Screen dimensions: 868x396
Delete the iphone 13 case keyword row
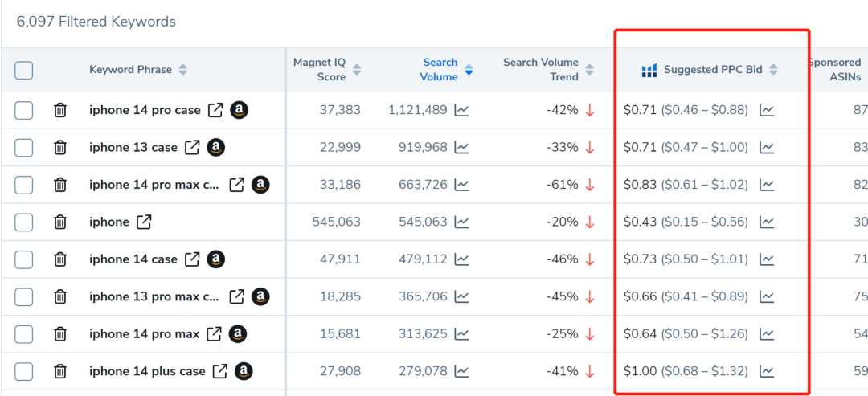[59, 147]
